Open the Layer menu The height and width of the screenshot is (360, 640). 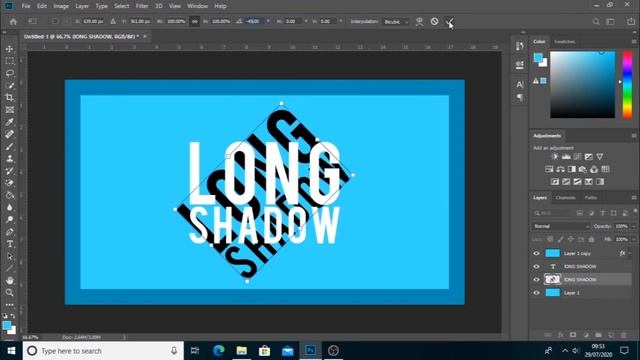coord(82,6)
